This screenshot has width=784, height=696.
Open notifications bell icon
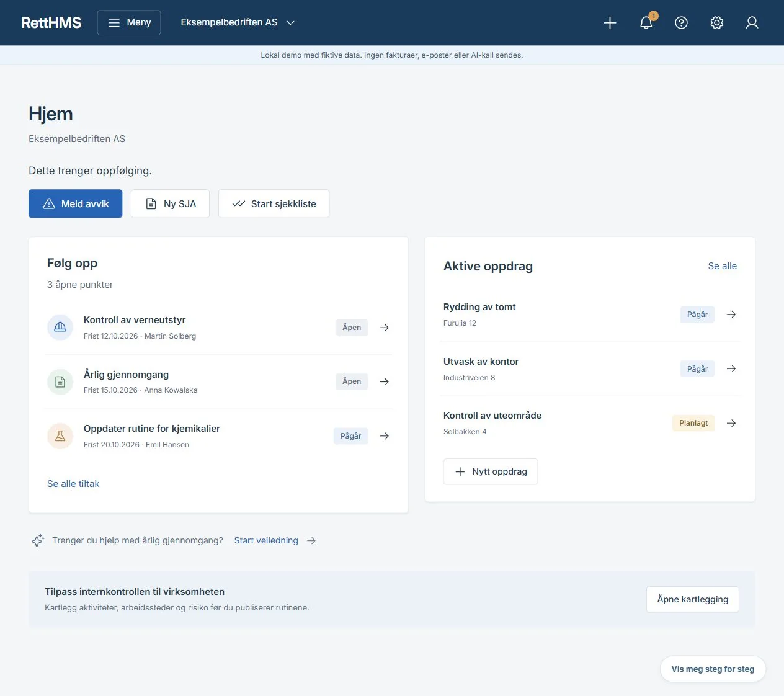point(646,23)
